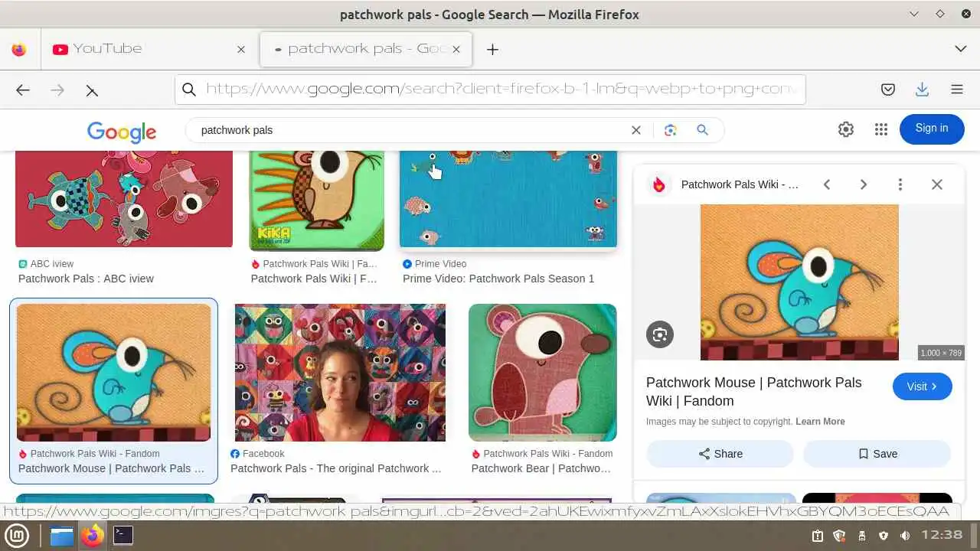The height and width of the screenshot is (551, 980).
Task: Expand the list all tabs chevron
Action: [961, 49]
